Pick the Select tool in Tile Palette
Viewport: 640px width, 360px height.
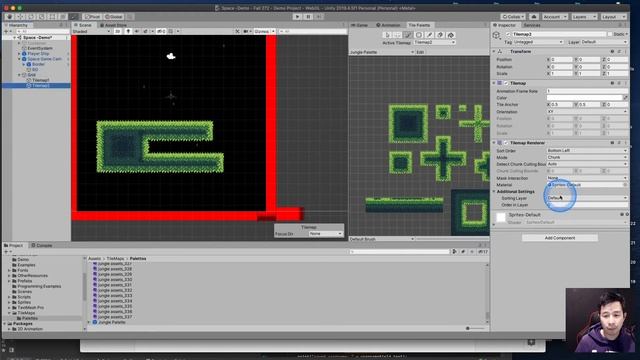pyautogui.click(x=387, y=35)
